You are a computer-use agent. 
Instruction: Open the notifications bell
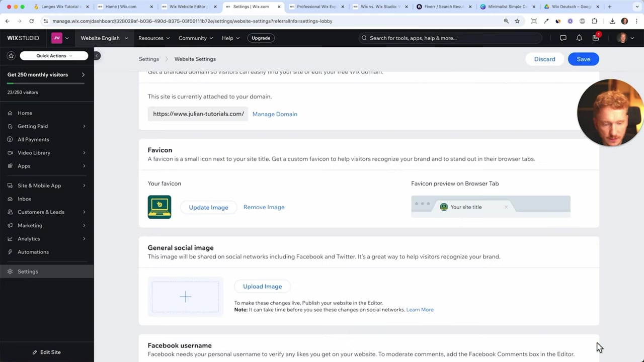(x=579, y=38)
